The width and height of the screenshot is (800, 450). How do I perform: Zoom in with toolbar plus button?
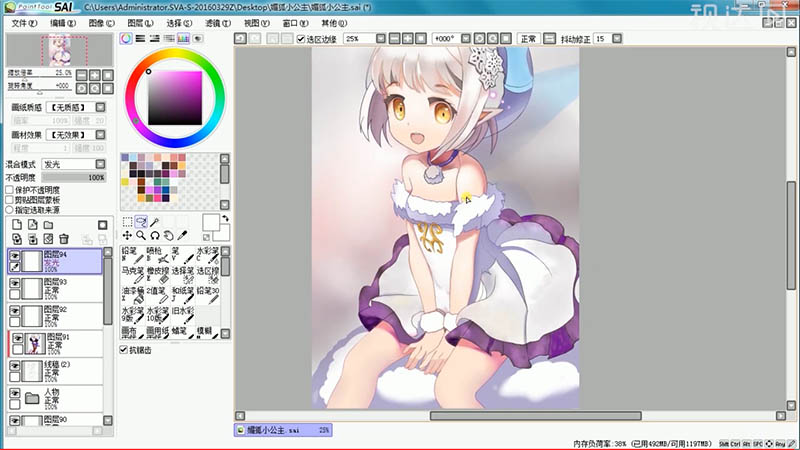click(x=408, y=39)
